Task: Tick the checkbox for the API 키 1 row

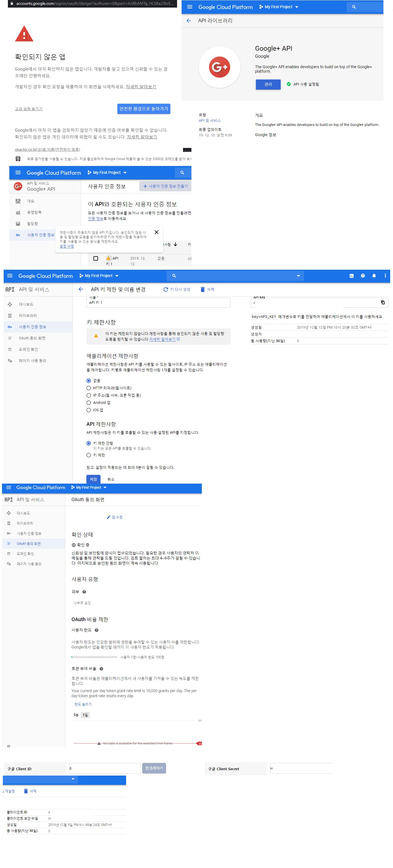Action: tap(95, 258)
